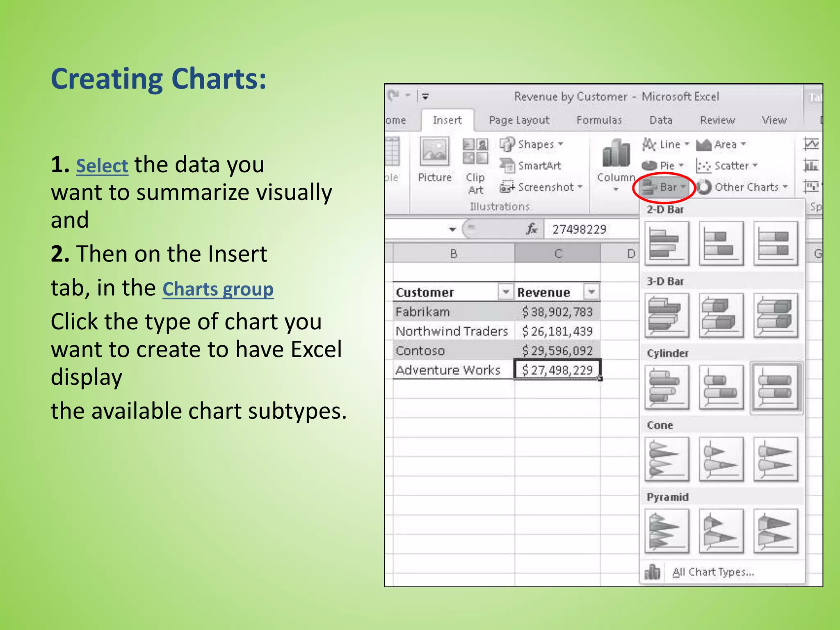This screenshot has width=840, height=630.
Task: Select the clustered horizontal cone chart
Action: tap(667, 459)
